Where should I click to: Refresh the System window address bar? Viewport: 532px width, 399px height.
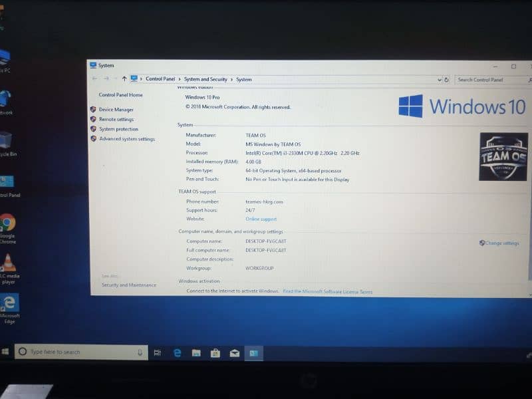click(446, 80)
